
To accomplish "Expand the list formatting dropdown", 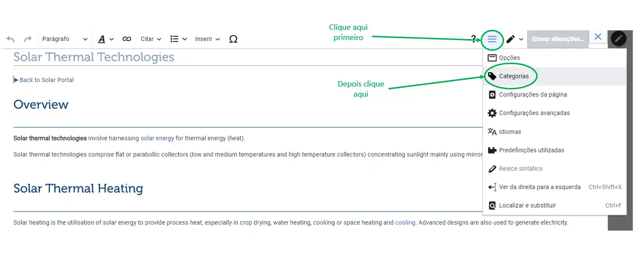I will pyautogui.click(x=179, y=39).
